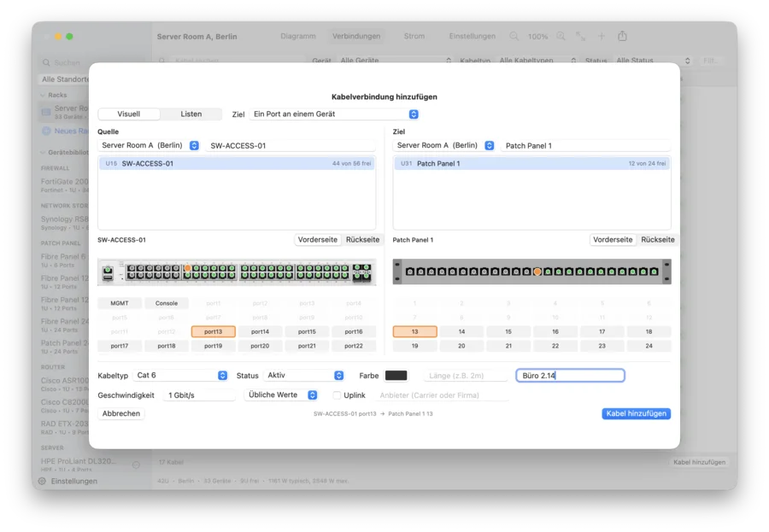This screenshot has width=769, height=532.
Task: Open the Ziel location dropdown
Action: (x=444, y=146)
